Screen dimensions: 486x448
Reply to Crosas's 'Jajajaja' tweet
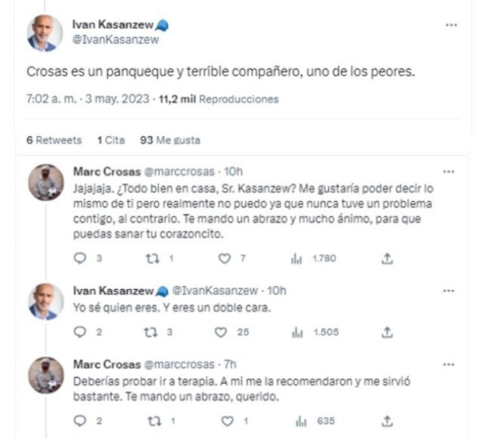coord(79,258)
